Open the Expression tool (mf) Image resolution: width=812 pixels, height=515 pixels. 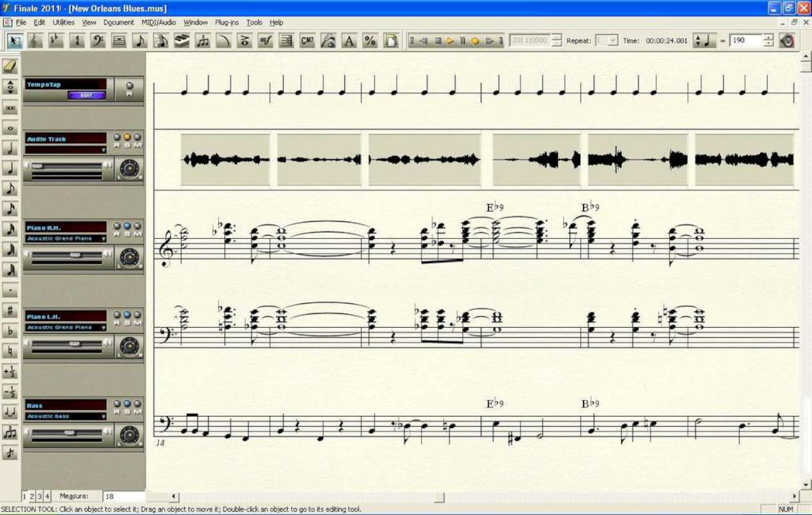pos(264,40)
